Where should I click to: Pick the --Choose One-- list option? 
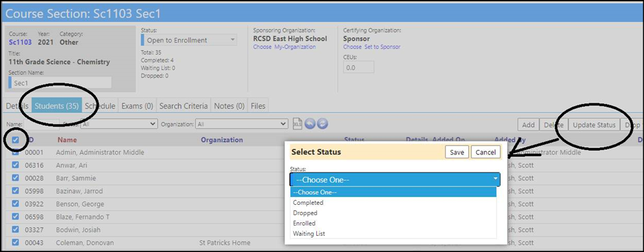[393, 193]
